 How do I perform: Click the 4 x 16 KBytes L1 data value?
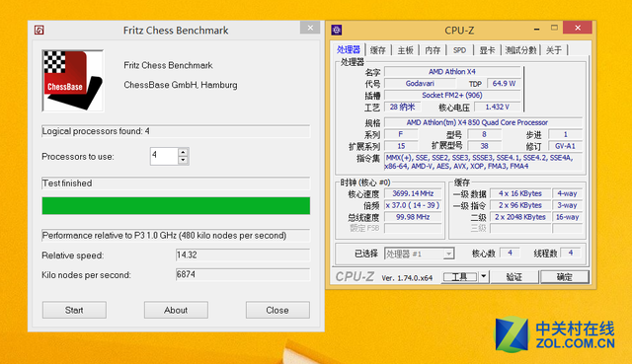(x=520, y=193)
